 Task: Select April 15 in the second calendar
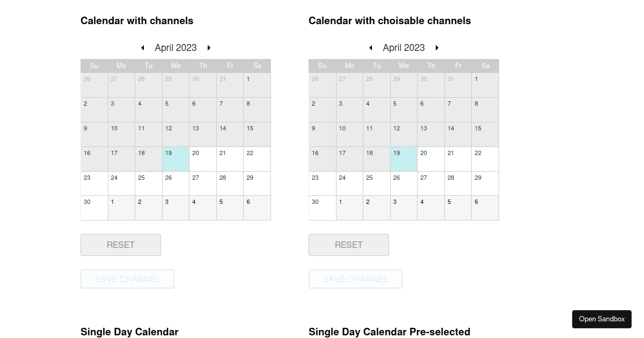[x=485, y=134]
